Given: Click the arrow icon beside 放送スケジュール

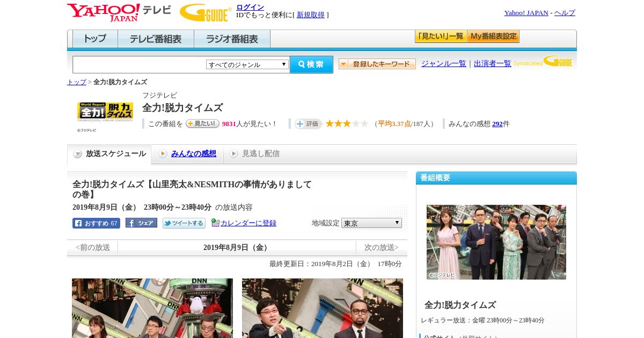Looking at the screenshot, I should click(78, 154).
